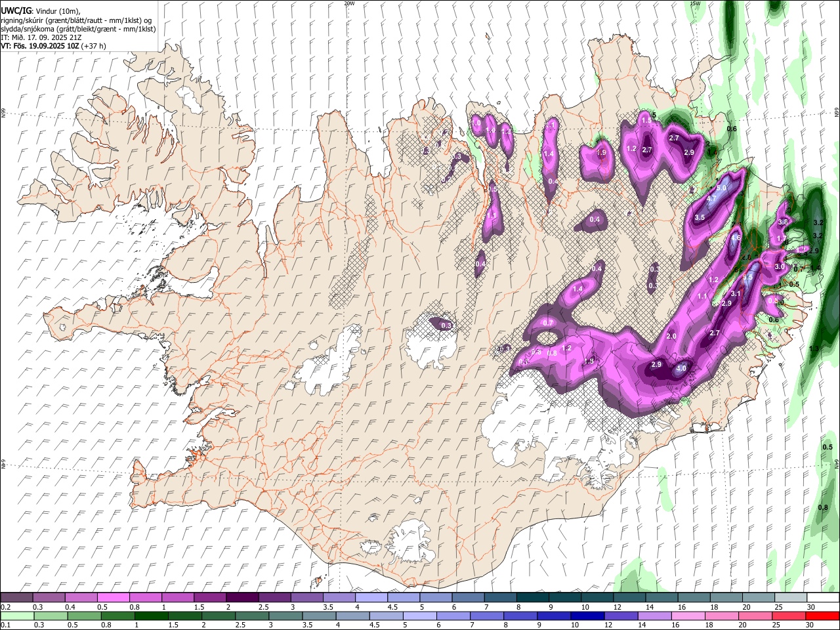Click the 1.5 snowfall value in the northeast
This screenshot has height=630, width=840.
(x=646, y=120)
